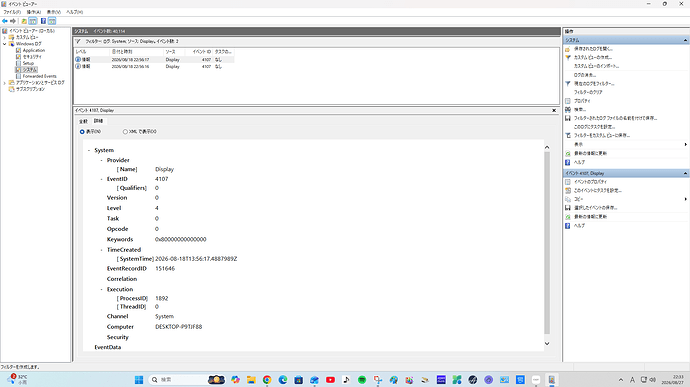Click the DESKTOP-P9TJF88 computer value
The width and height of the screenshot is (690, 387).
click(x=179, y=327)
